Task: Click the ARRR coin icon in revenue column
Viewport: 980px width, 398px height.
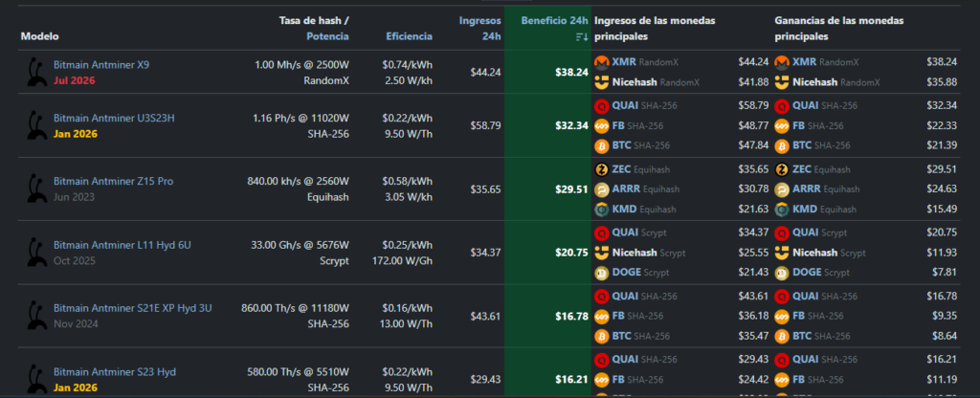Action: [602, 189]
